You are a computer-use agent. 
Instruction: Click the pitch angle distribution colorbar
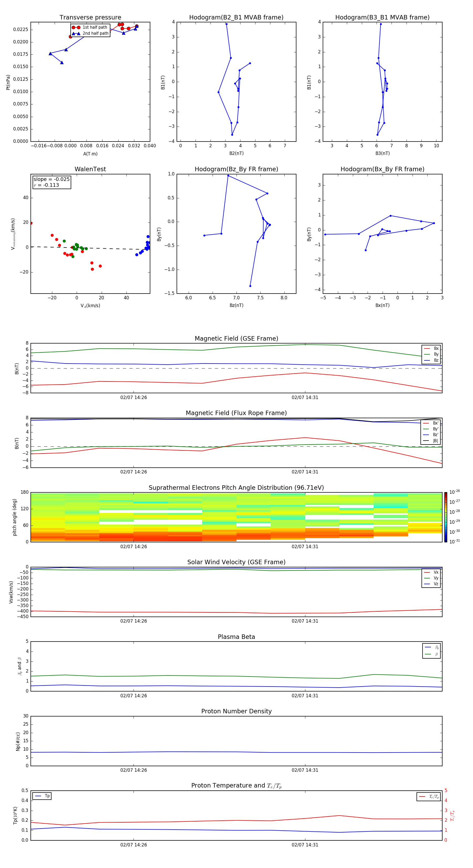pyautogui.click(x=446, y=517)
